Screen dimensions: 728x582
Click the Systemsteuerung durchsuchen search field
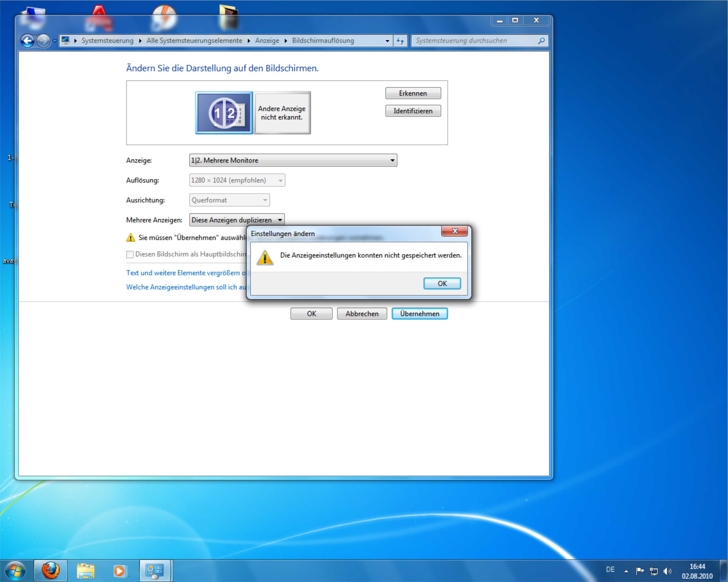tap(473, 40)
